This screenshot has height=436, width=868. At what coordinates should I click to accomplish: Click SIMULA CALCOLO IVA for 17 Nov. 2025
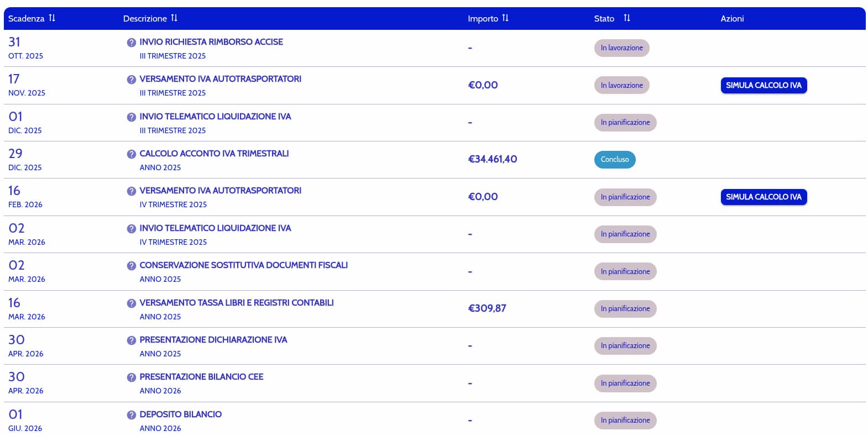pyautogui.click(x=764, y=85)
